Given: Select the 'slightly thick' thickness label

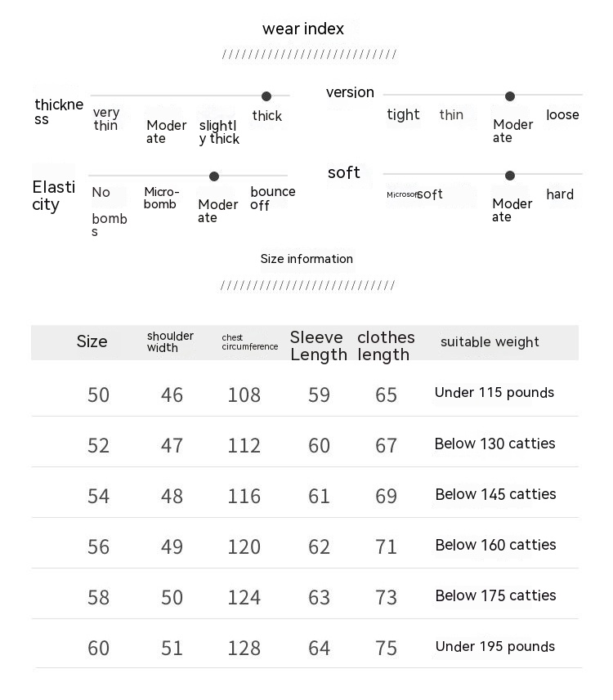Looking at the screenshot, I should (x=219, y=132).
